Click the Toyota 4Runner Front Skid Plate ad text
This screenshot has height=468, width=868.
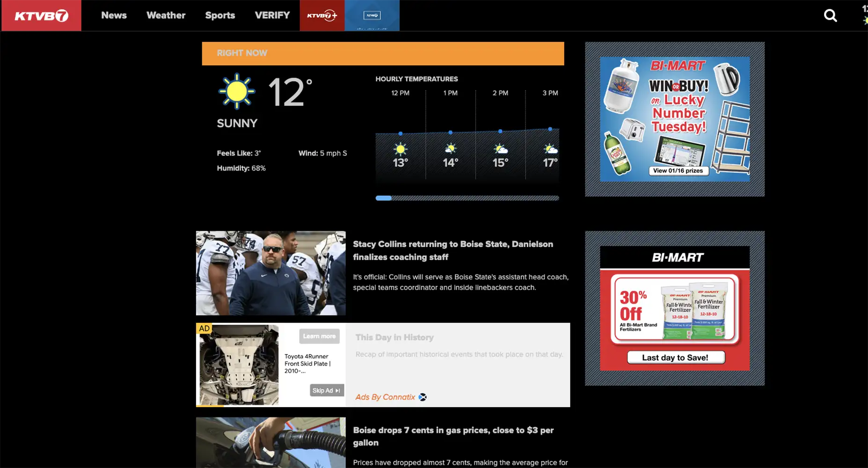click(x=307, y=364)
